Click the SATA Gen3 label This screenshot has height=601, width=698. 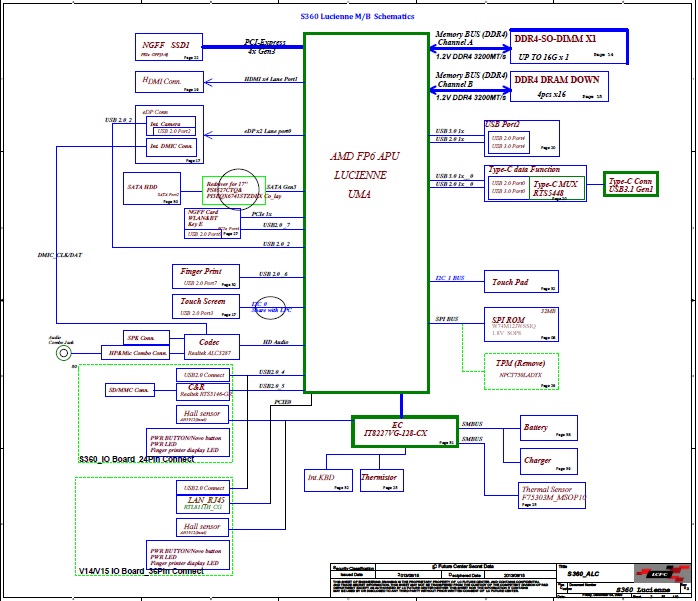pos(281,187)
